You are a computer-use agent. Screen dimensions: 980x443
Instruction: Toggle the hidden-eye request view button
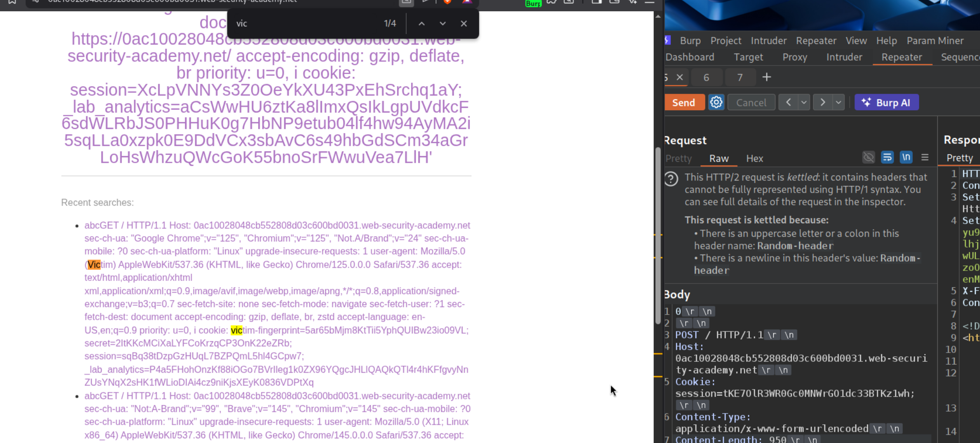point(868,158)
